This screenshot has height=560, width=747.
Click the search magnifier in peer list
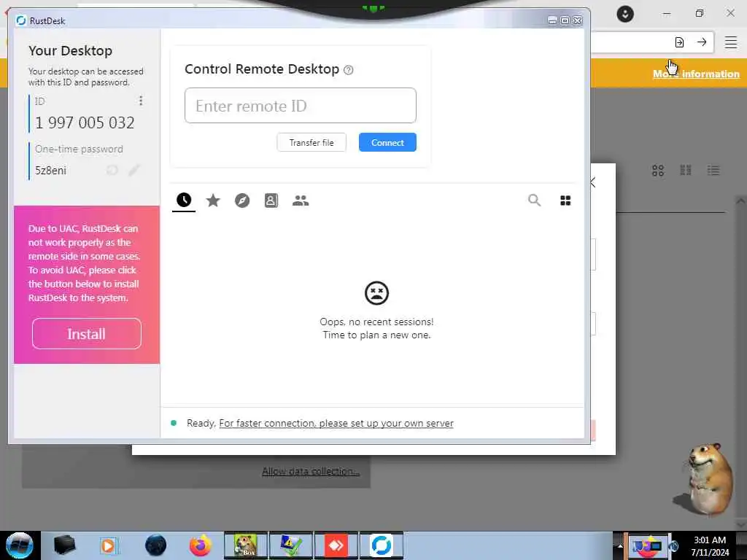(535, 201)
